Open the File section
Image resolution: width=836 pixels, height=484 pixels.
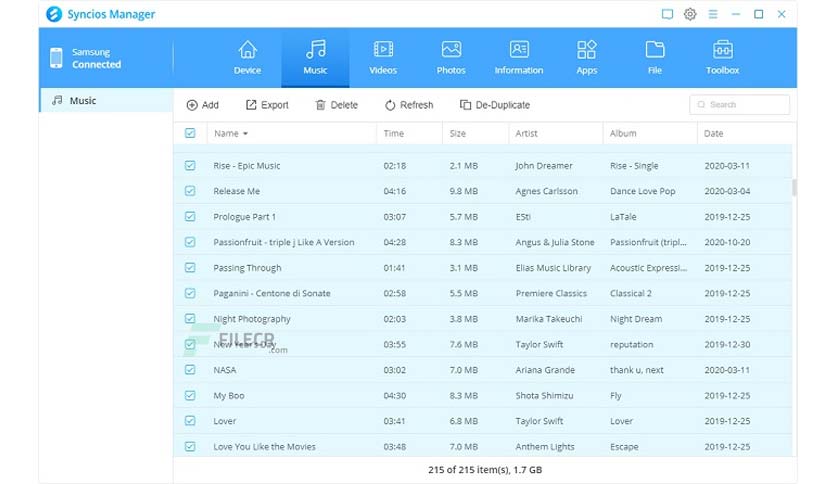click(x=655, y=58)
